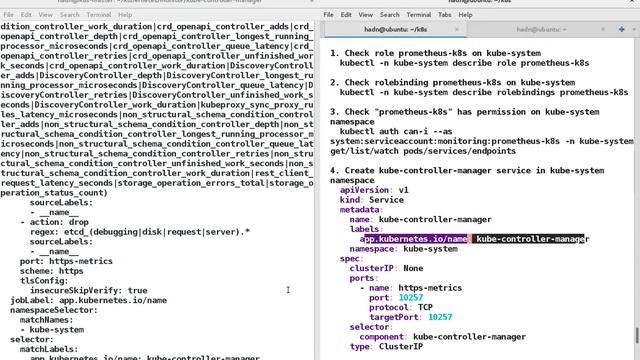Screen dimensions: 640x360
Task: Open View menu in right terminal
Action: 365,15
